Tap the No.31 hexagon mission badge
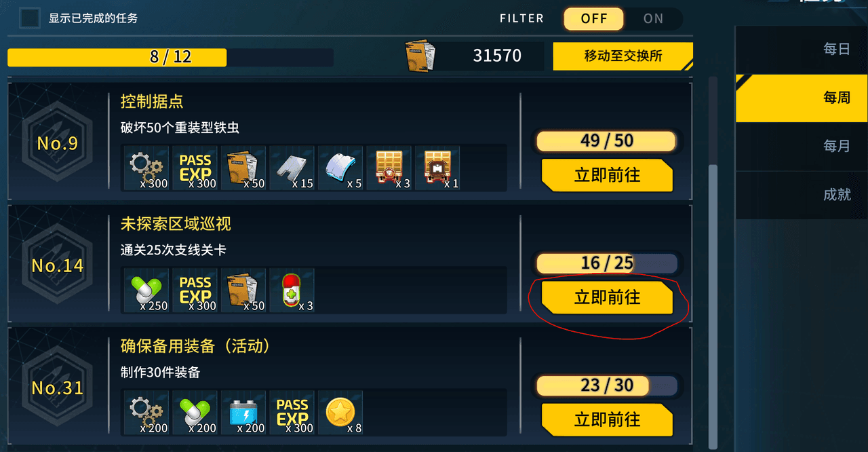868x452 pixels. [57, 388]
